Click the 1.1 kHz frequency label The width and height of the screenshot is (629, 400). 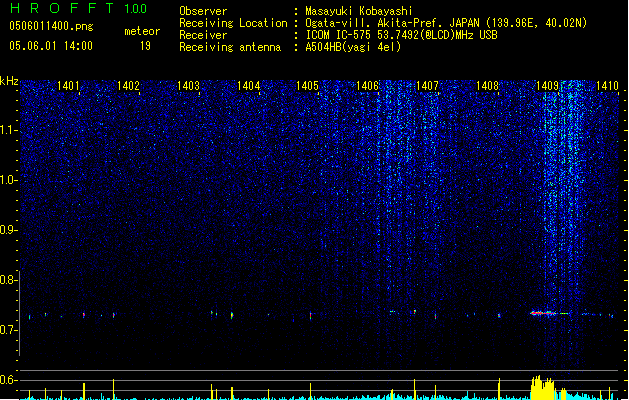pos(8,131)
